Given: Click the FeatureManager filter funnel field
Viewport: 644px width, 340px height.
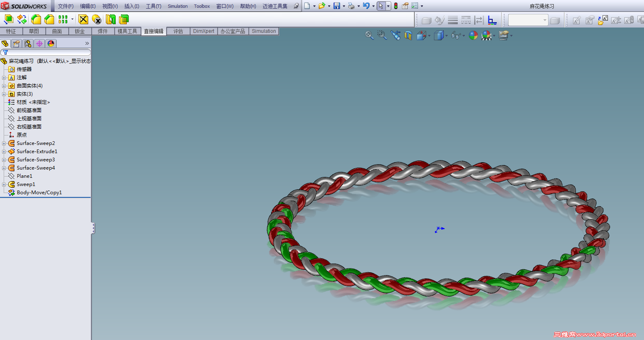Looking at the screenshot, I should click(46, 52).
